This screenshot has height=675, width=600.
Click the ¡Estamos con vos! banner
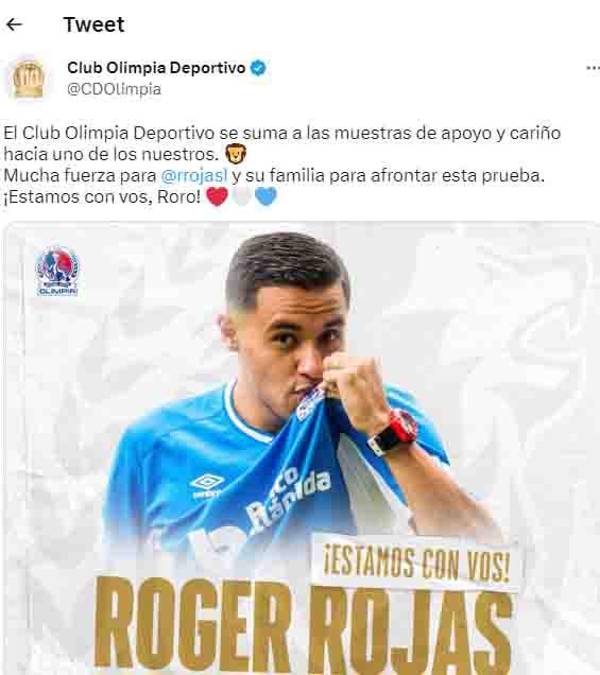(417, 563)
